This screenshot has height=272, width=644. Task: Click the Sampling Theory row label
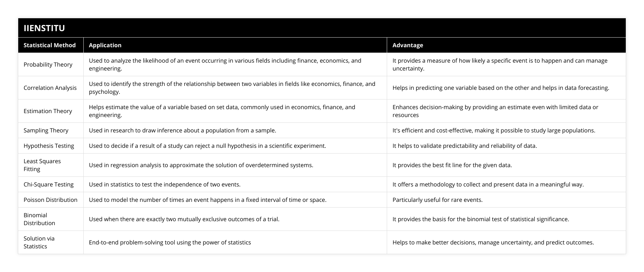click(46, 130)
